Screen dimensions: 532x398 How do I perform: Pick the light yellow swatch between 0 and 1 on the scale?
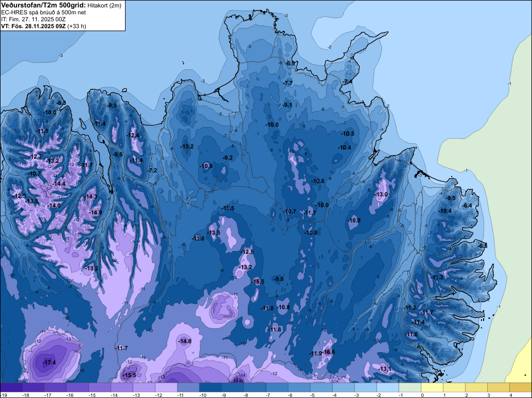432,387
